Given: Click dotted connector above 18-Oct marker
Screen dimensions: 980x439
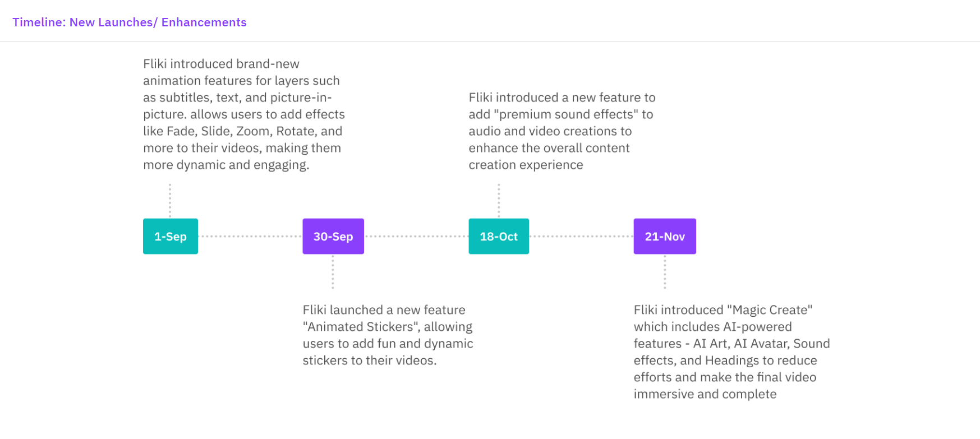Looking at the screenshot, I should [x=499, y=200].
